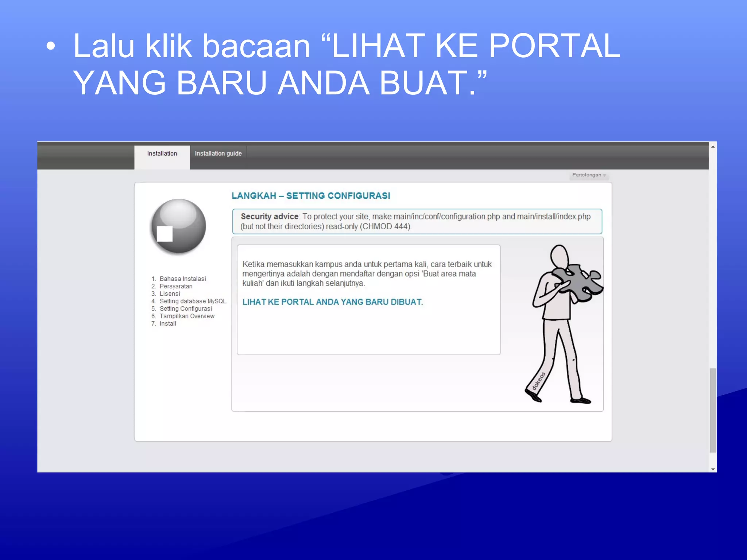Click the scrollbar down arrow

coord(713,469)
